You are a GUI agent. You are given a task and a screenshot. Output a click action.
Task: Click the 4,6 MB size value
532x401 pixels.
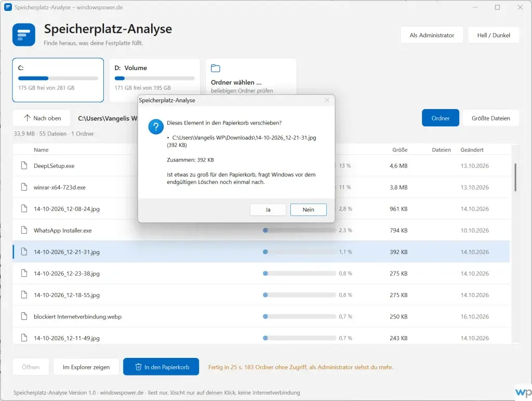click(x=398, y=166)
